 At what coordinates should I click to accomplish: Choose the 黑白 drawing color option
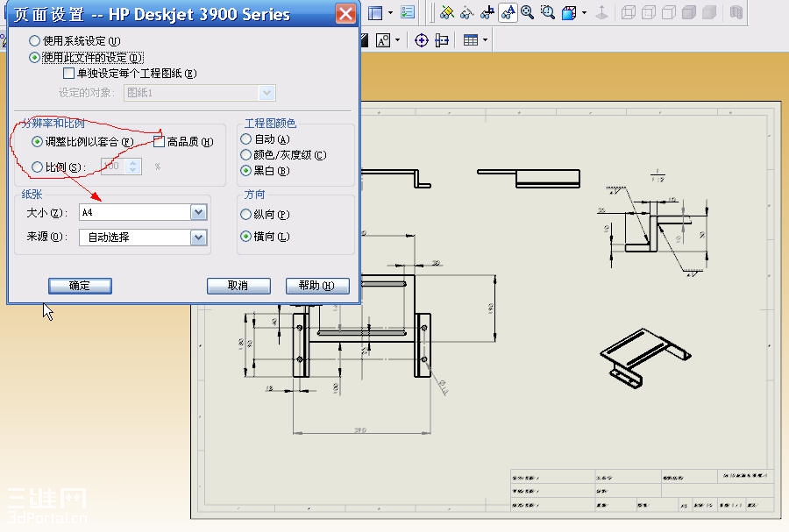245,171
